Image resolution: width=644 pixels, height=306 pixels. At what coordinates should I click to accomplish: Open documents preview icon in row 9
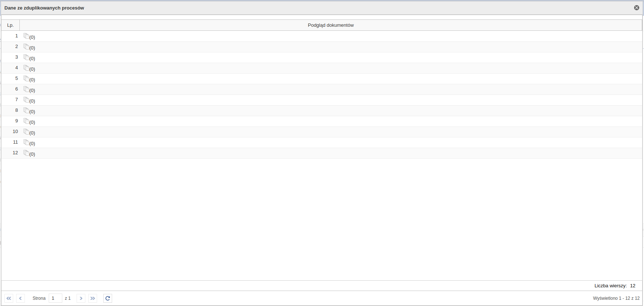click(26, 121)
